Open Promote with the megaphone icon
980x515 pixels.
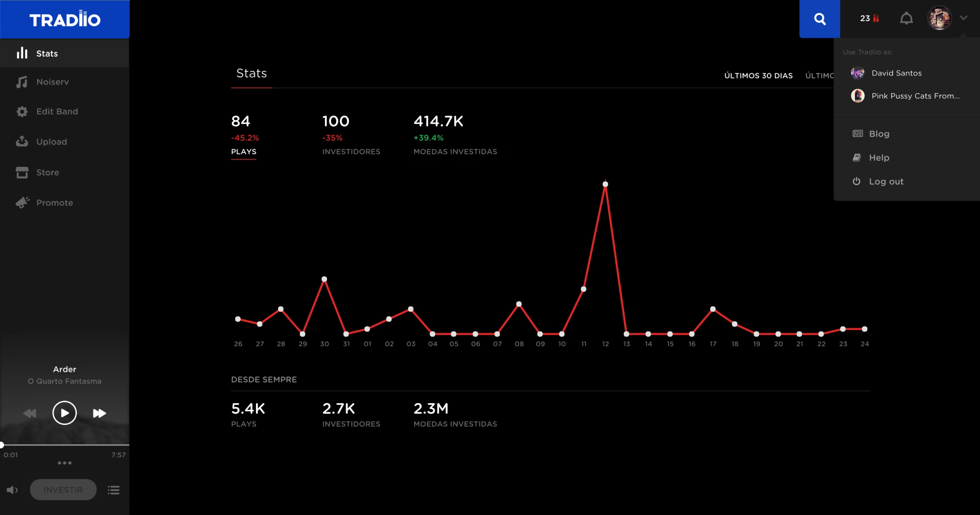pos(23,202)
